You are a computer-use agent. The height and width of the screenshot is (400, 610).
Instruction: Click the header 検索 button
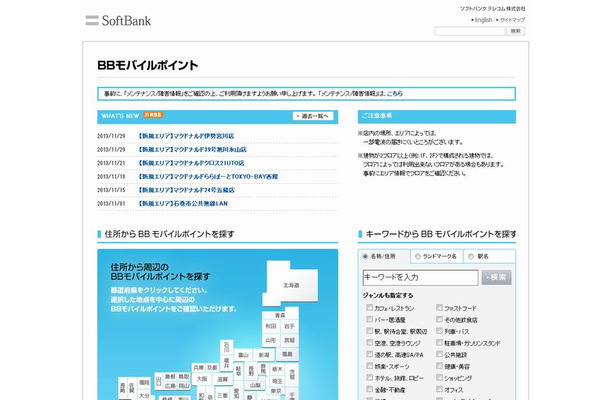point(516,31)
